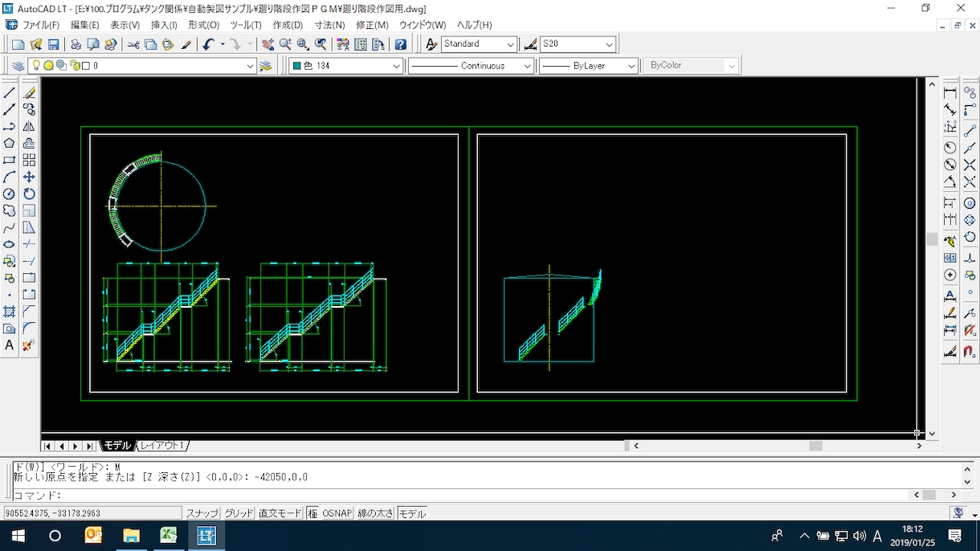Switch to the レイアウト1 tab
Screen dimensions: 980x551
pyautogui.click(x=163, y=446)
